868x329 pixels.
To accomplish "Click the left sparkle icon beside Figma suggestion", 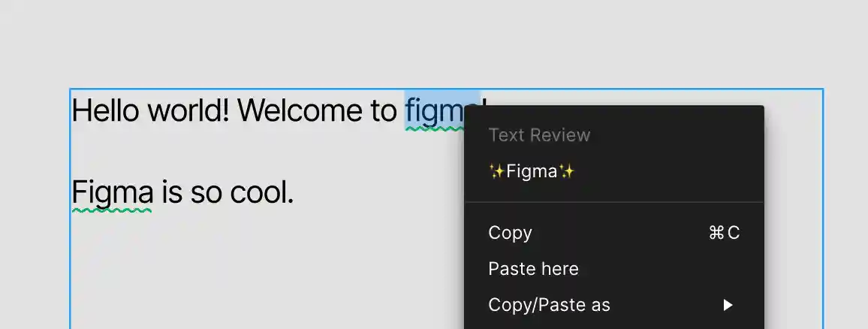I will pos(496,171).
